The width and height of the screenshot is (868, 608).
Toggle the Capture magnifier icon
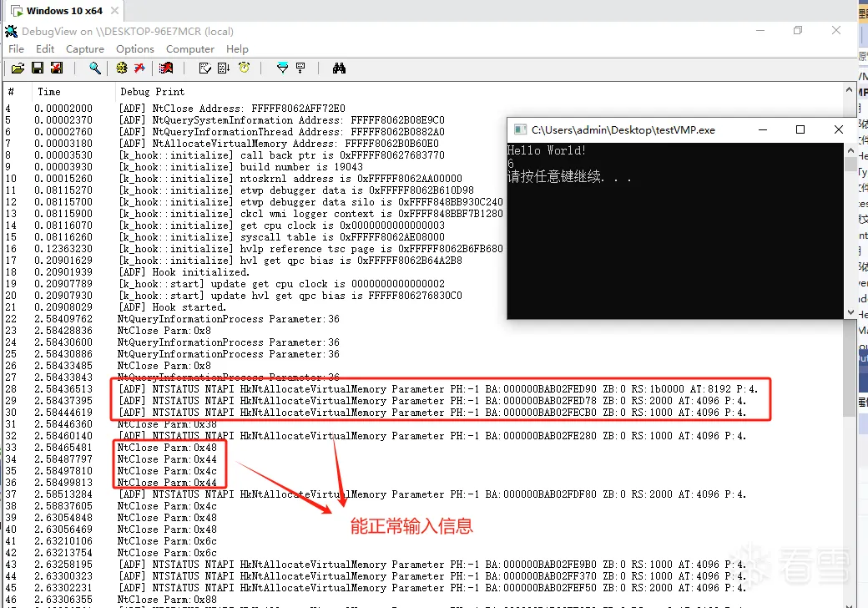pos(95,68)
